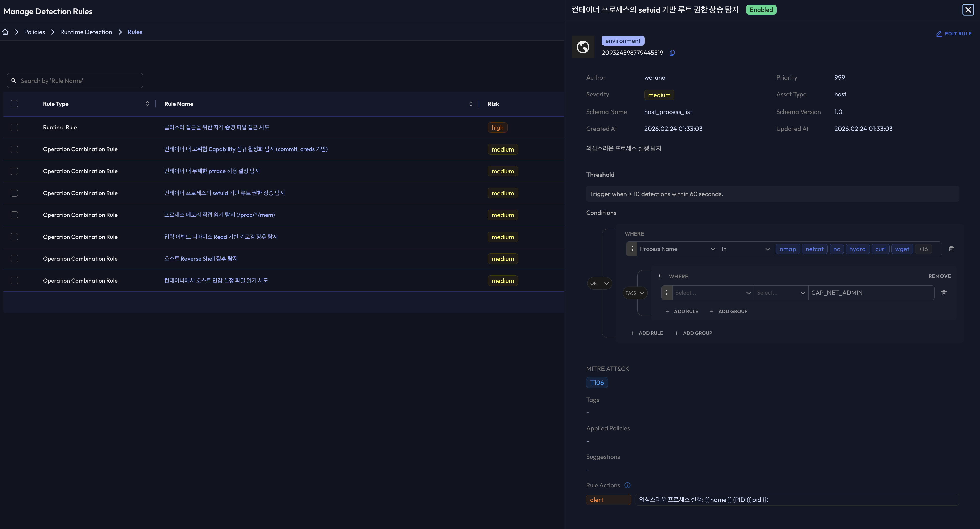Click the environment badge
The height and width of the screenshot is (529, 980).
622,41
